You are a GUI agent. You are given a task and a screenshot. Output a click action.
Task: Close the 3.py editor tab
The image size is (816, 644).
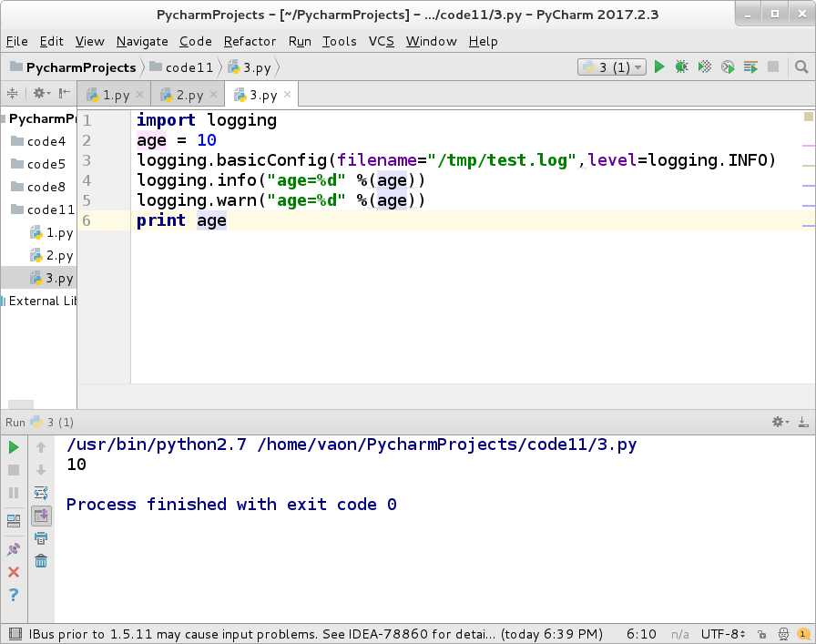pyautogui.click(x=287, y=94)
